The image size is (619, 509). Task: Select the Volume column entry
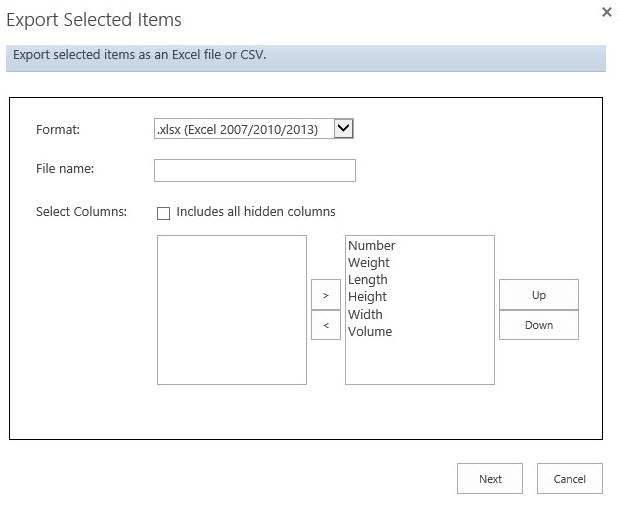pyautogui.click(x=370, y=332)
